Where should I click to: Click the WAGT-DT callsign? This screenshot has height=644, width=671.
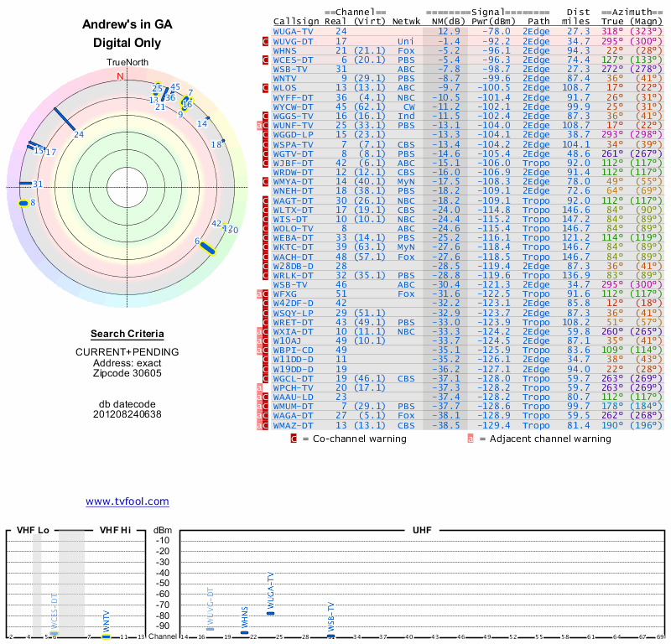click(x=293, y=200)
